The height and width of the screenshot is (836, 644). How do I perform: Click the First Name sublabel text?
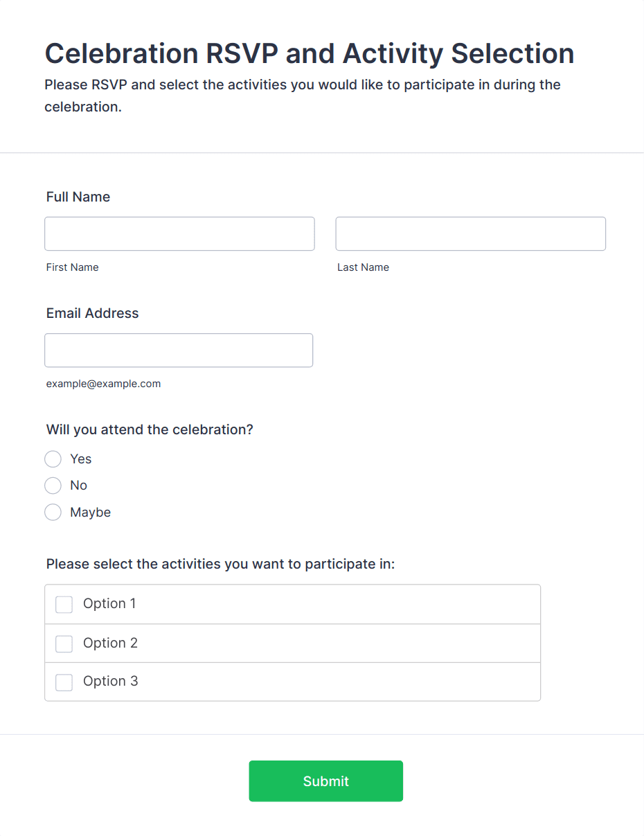click(x=72, y=267)
